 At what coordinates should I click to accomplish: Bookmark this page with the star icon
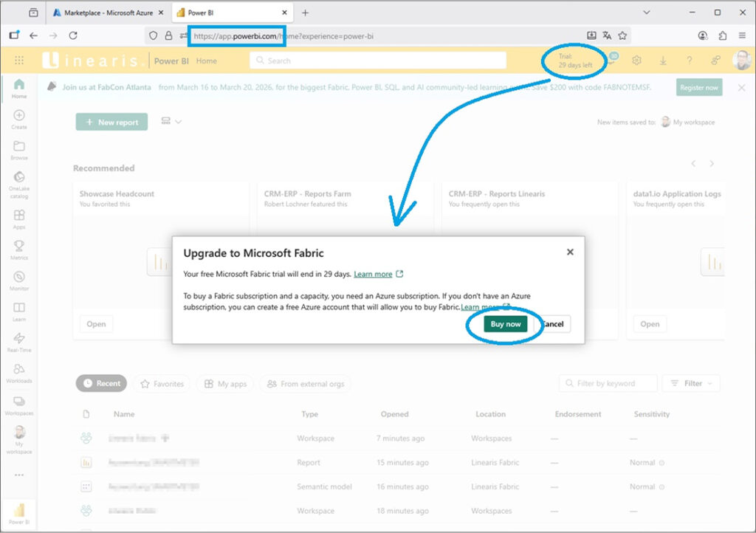click(622, 35)
